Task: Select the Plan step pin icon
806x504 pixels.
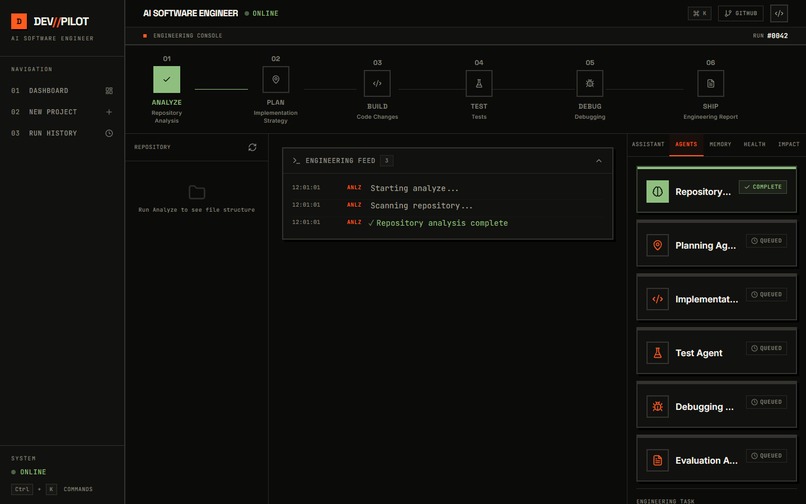Action: pos(276,80)
